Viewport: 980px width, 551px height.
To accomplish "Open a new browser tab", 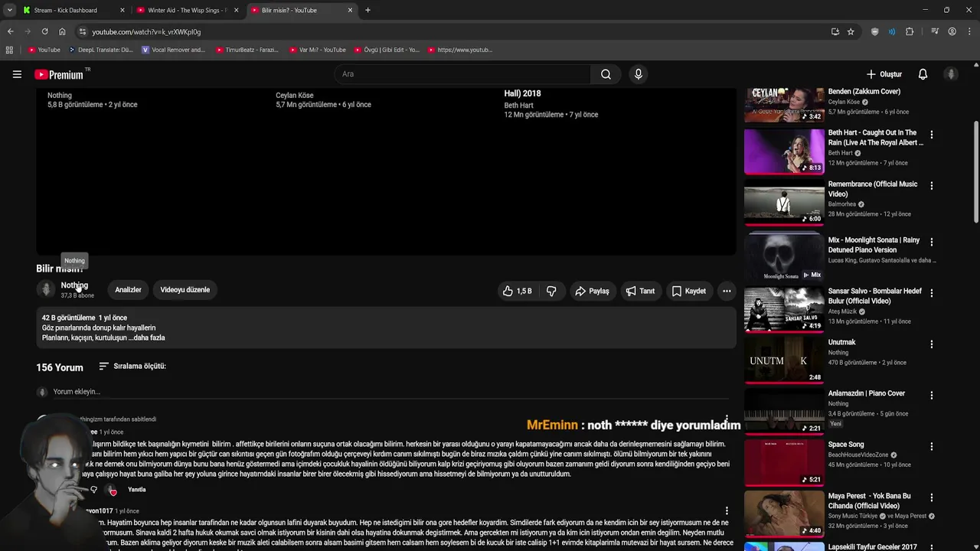I will click(x=367, y=10).
